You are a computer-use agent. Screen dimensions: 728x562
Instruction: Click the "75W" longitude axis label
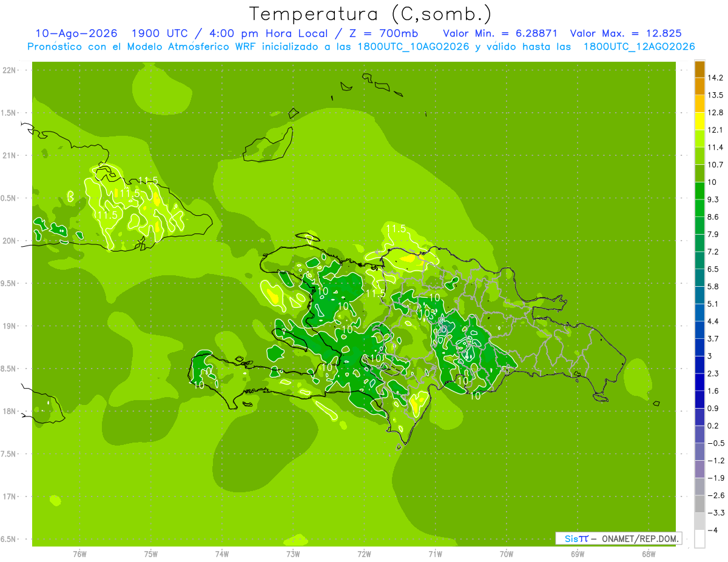(151, 554)
